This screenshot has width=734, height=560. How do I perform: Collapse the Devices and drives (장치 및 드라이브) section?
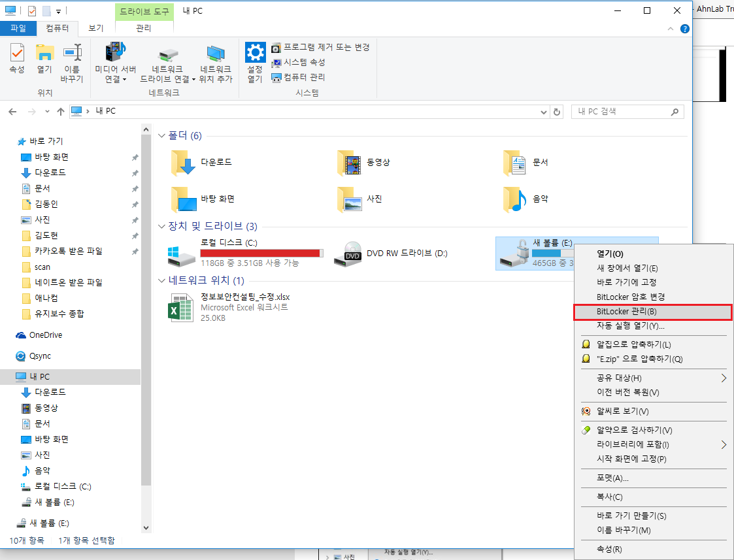tap(162, 227)
